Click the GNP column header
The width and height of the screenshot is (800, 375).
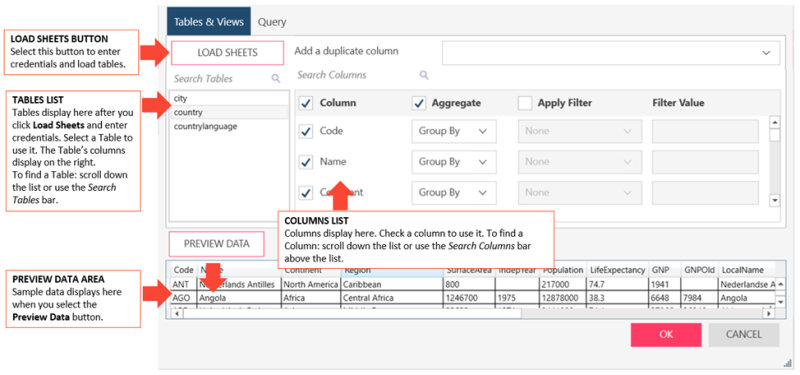point(665,270)
